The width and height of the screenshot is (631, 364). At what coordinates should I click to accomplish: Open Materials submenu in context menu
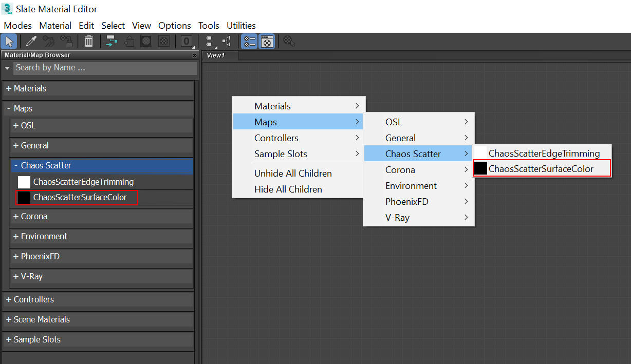tap(299, 106)
